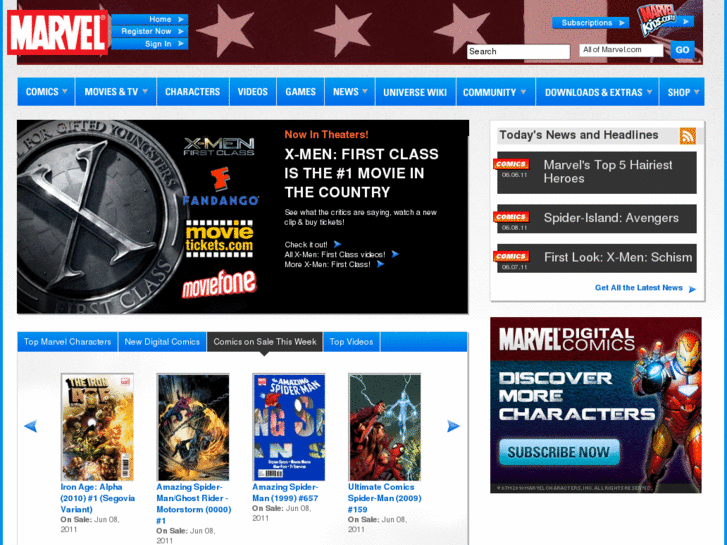727x545 pixels.
Task: Open the moviefone logo
Action: click(x=219, y=283)
